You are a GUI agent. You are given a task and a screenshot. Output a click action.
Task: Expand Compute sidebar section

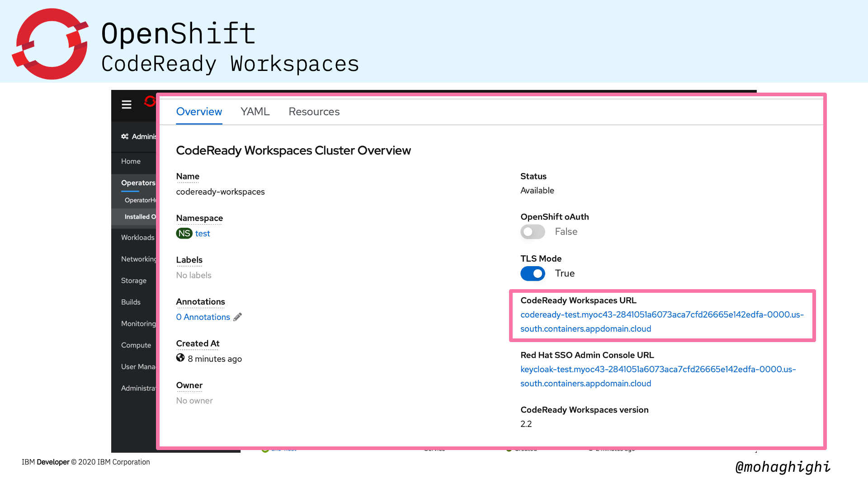click(136, 345)
